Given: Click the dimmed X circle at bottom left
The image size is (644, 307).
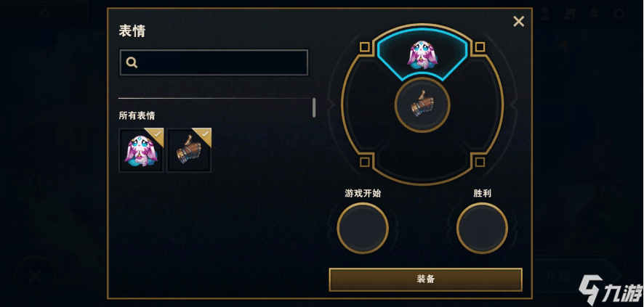Looking at the screenshot, I should (x=34, y=276).
